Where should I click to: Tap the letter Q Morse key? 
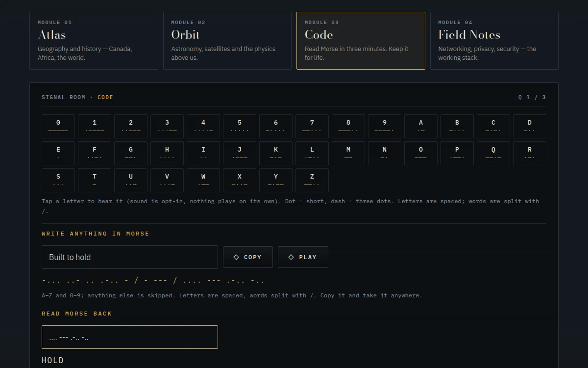pyautogui.click(x=493, y=153)
